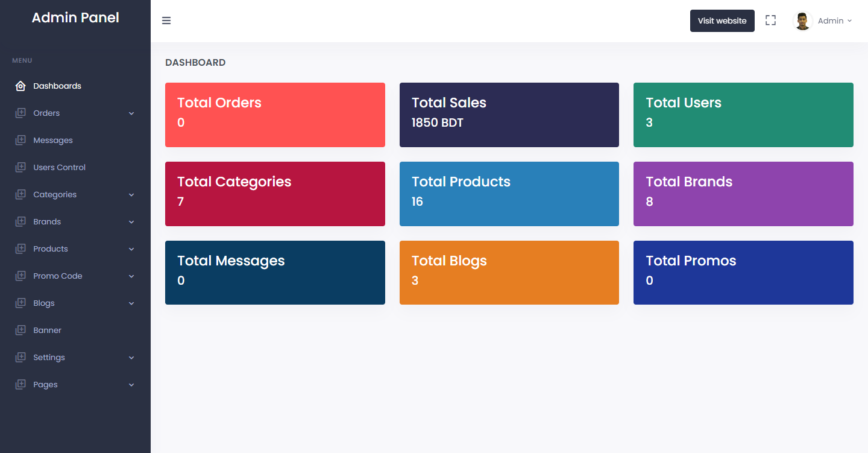This screenshot has height=453, width=868.
Task: Click the Admin Panel title link
Action: (75, 17)
